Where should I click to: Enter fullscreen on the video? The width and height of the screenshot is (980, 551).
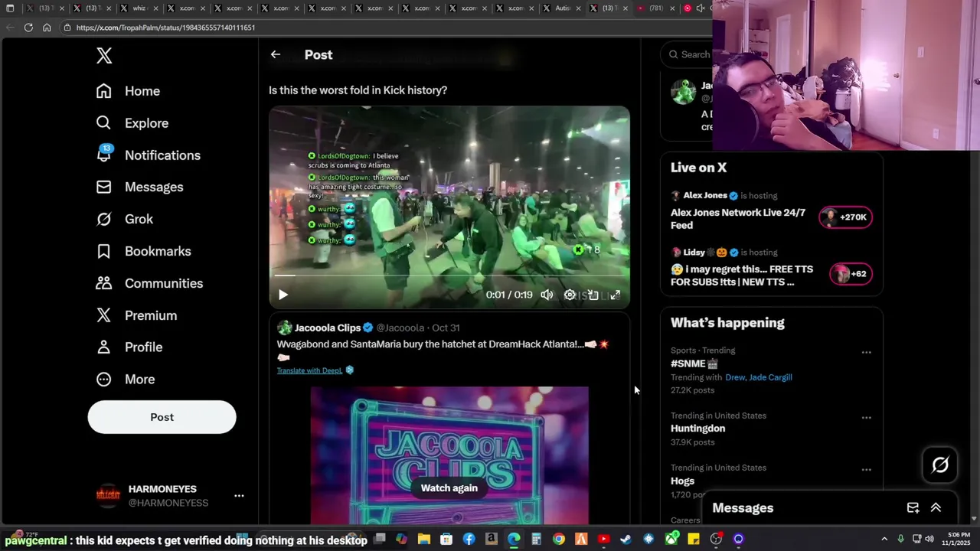click(615, 295)
